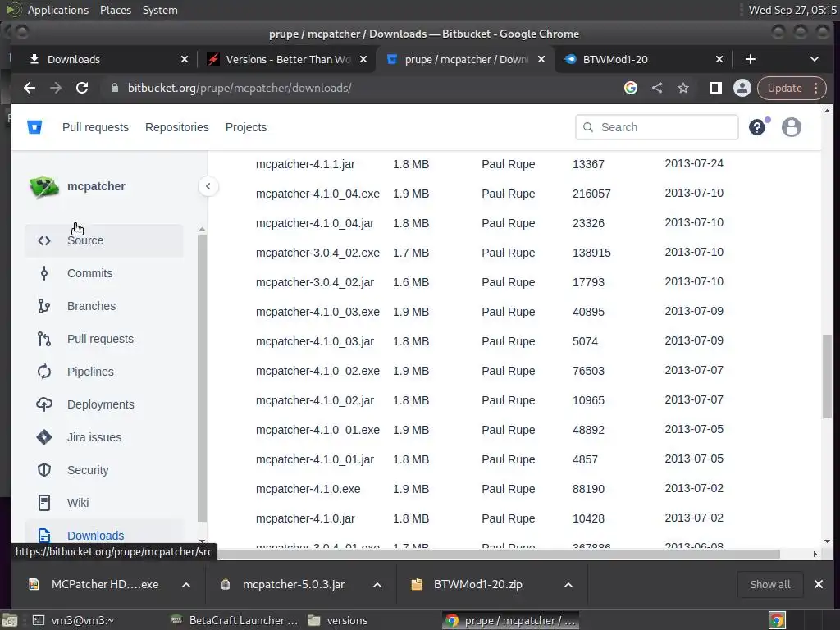Open the Source sidebar icon
This screenshot has width=840, height=630.
[x=44, y=240]
